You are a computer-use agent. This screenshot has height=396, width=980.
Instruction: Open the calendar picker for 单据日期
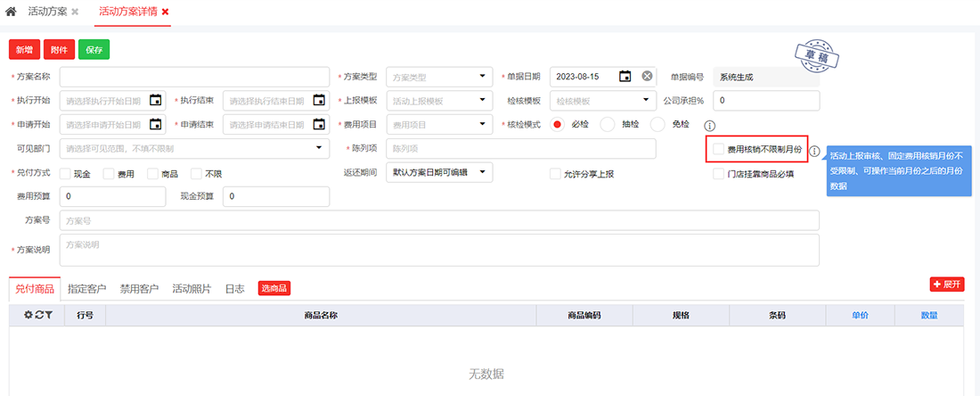point(625,77)
